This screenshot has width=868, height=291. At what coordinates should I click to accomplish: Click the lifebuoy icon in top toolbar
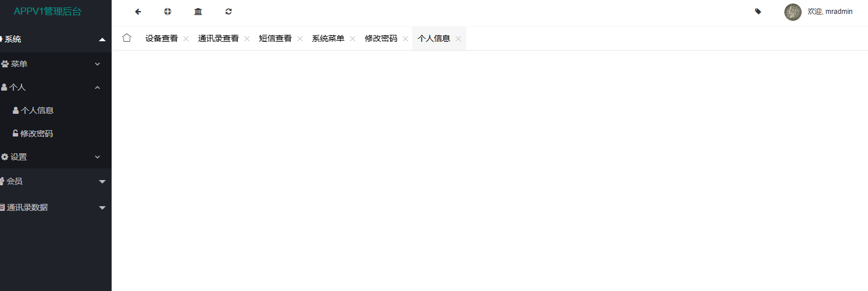168,12
